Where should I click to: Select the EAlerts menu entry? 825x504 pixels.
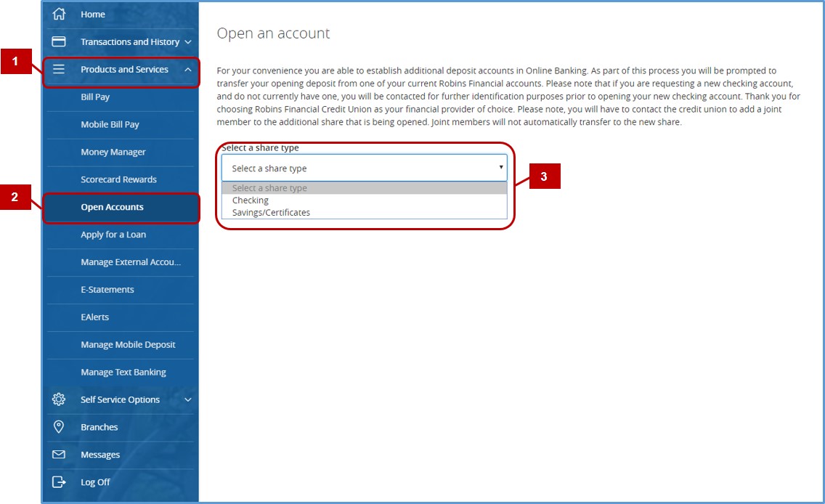coord(97,317)
